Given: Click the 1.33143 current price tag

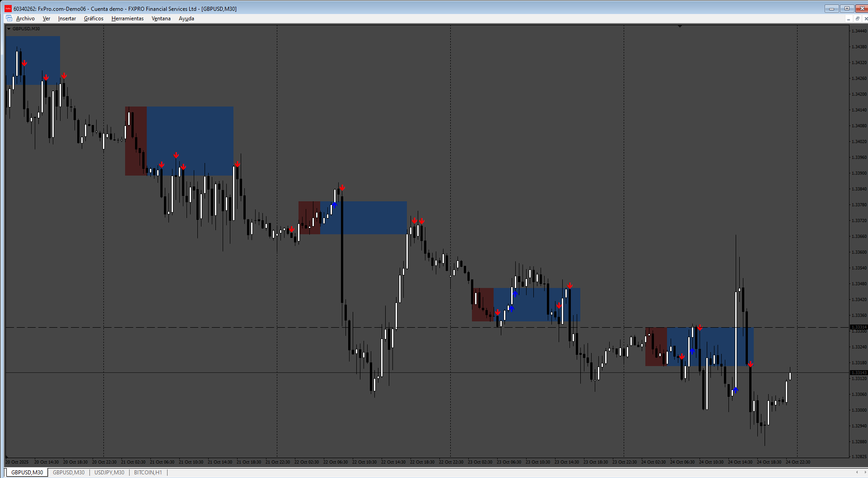Looking at the screenshot, I should point(859,372).
